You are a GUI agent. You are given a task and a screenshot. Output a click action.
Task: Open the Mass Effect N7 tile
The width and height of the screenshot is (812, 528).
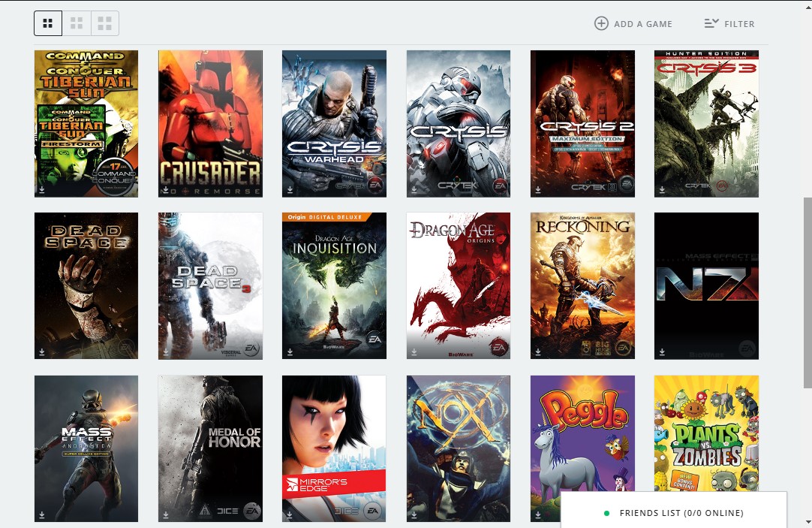[706, 285]
